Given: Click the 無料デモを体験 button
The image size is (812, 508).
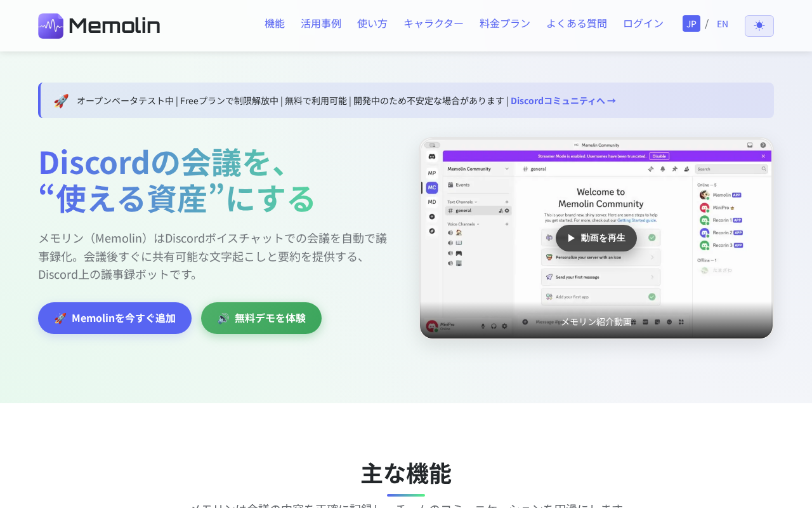Looking at the screenshot, I should (261, 318).
